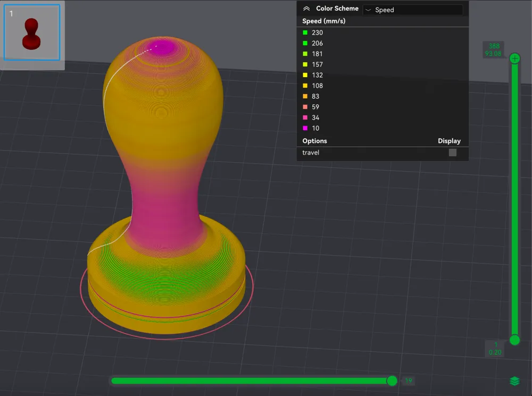The width and height of the screenshot is (532, 396).
Task: Click the 59 mm/s pink speed swatch
Action: click(x=304, y=107)
